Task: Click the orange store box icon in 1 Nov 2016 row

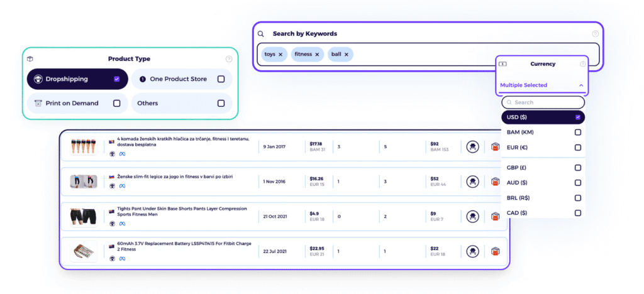Action: point(496,182)
